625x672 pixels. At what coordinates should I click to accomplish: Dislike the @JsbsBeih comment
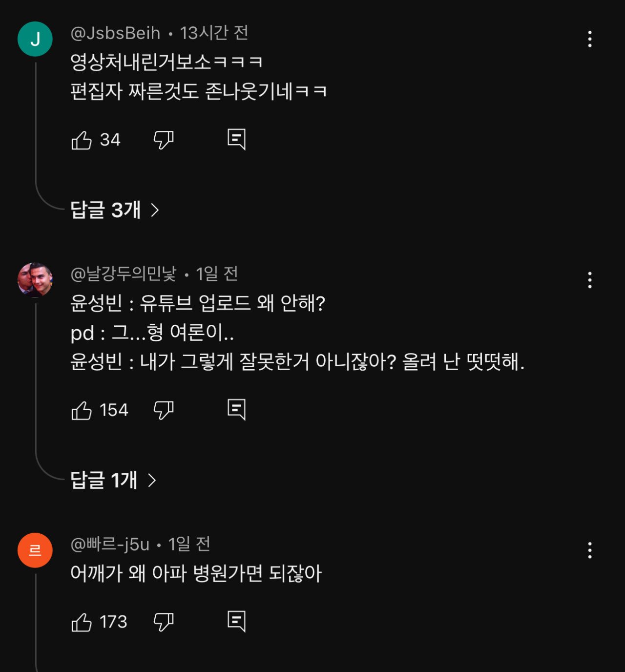[x=163, y=140]
